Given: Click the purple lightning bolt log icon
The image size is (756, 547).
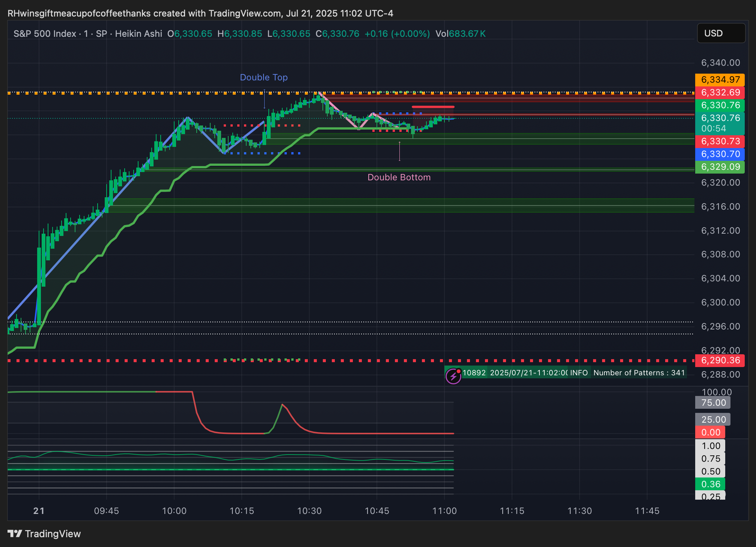Looking at the screenshot, I should [x=453, y=376].
